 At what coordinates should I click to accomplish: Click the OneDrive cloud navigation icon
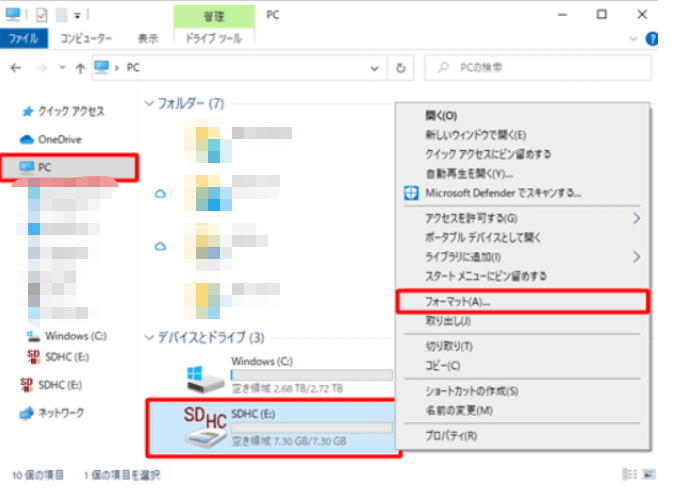pyautogui.click(x=27, y=139)
